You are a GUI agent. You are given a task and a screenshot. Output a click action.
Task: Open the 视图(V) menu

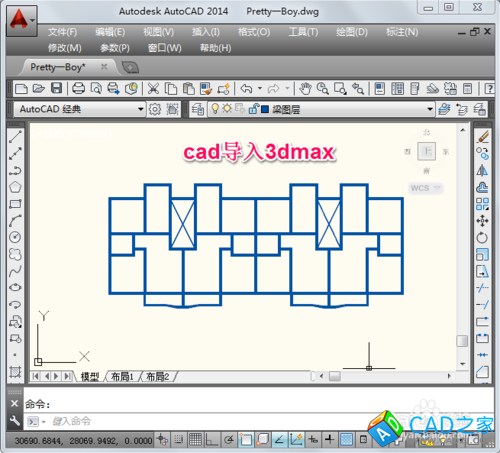point(158,32)
